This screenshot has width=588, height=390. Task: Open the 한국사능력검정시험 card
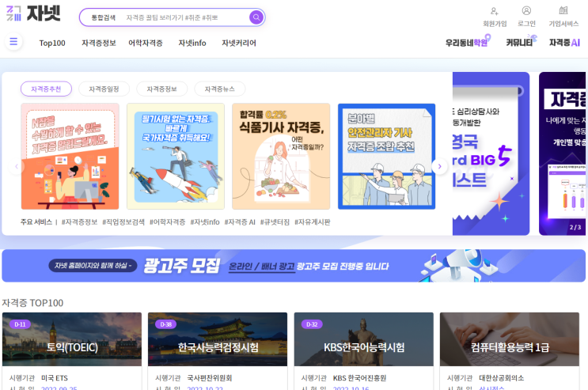218,351
